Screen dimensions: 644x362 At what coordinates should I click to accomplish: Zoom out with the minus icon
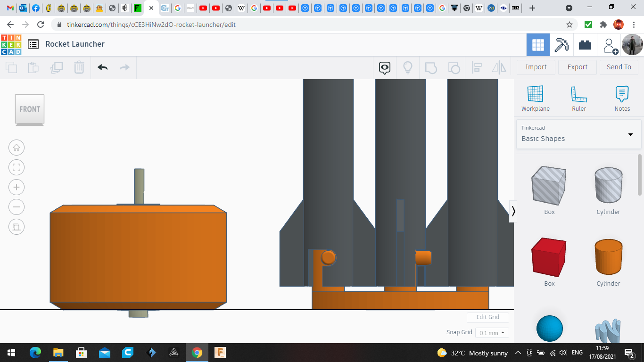[x=17, y=207]
